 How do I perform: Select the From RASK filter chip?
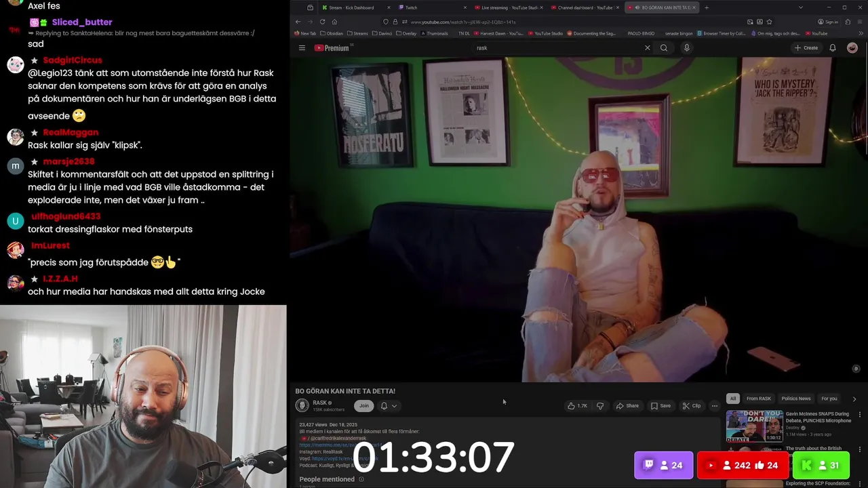[x=759, y=399]
